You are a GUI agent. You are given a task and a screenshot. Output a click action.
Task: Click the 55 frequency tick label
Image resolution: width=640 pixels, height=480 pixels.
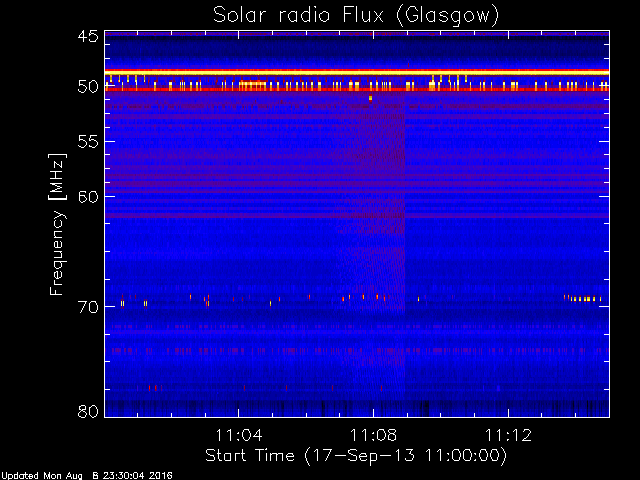coord(88,142)
